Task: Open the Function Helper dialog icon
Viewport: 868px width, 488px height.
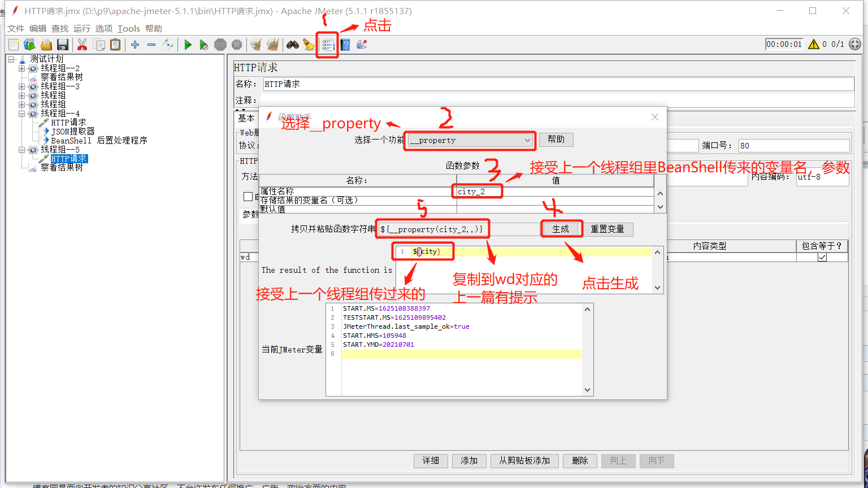Action: pos(328,45)
